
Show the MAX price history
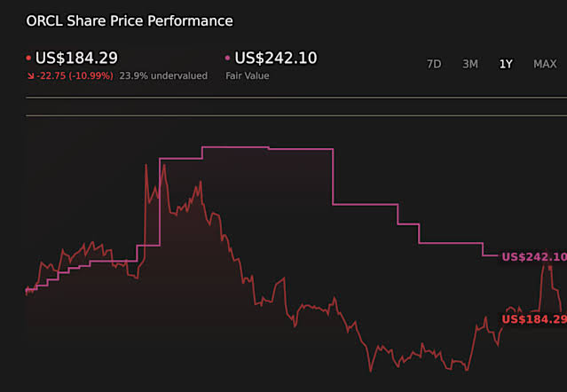pos(545,64)
